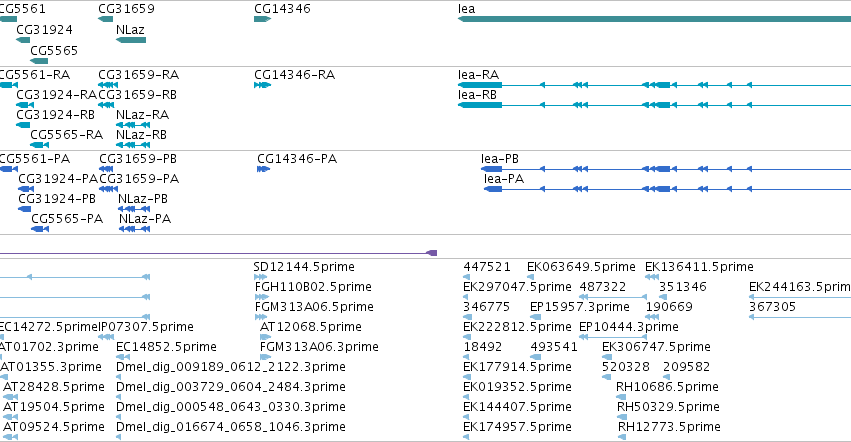The height and width of the screenshot is (442, 851).
Task: Open the NLaz gene label
Action: [x=130, y=29]
